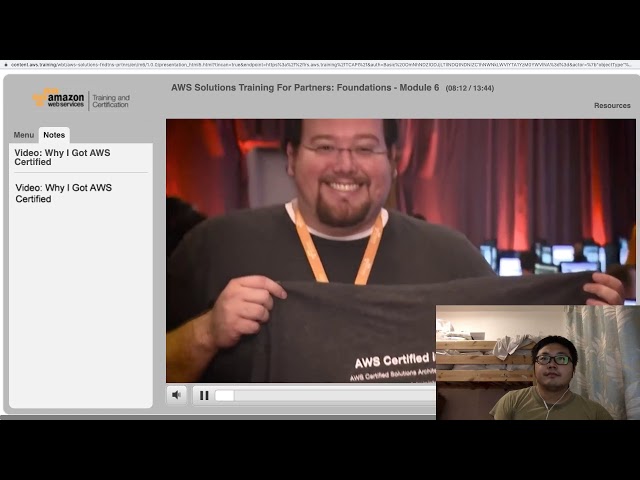The width and height of the screenshot is (640, 480).
Task: Click the webcam overlay thumbnail
Action: coord(538,362)
